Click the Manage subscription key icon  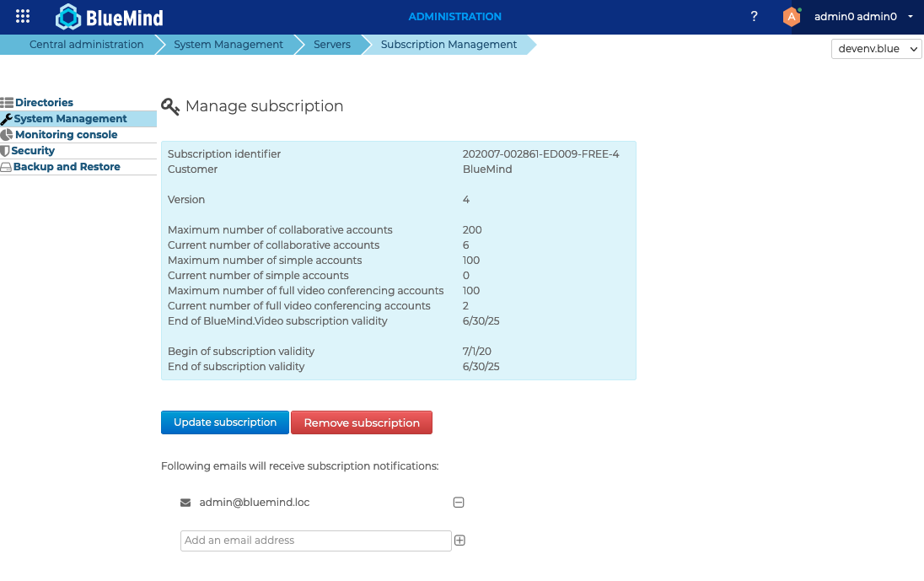tap(170, 106)
